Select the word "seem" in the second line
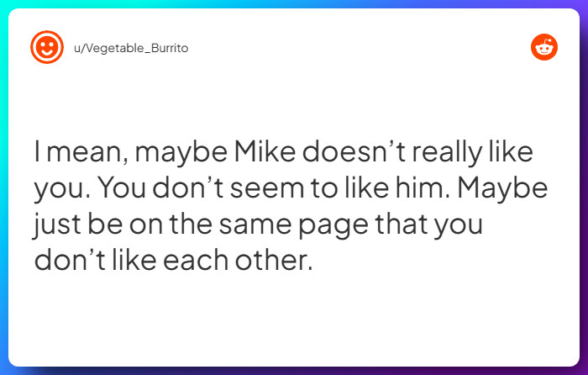Viewport: 588px width, 375px height. (267, 187)
